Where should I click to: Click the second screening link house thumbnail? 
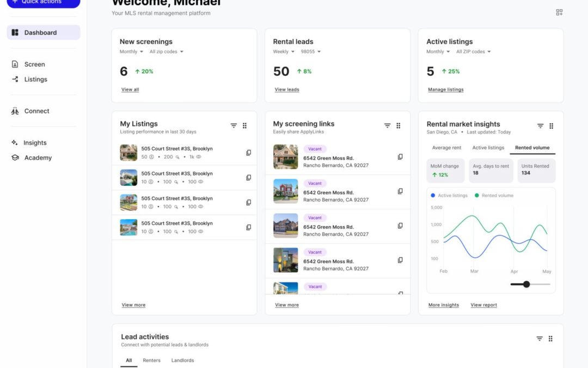pyautogui.click(x=285, y=191)
